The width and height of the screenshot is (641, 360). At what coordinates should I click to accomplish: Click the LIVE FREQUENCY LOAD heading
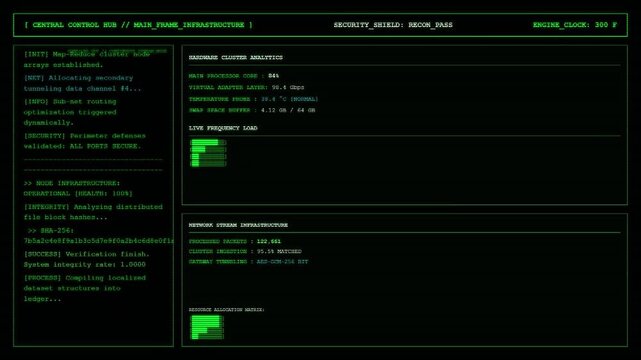223,128
